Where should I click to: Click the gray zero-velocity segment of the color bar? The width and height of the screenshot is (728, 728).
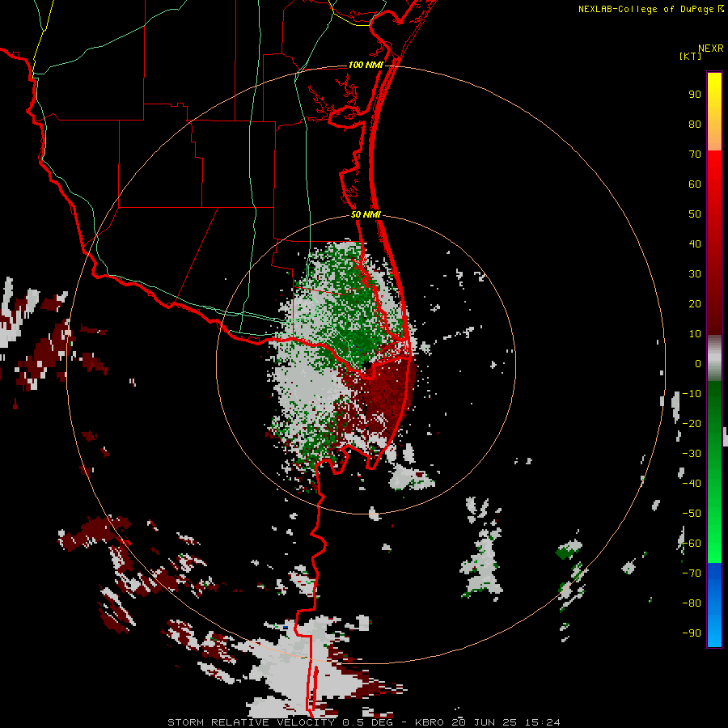714,358
